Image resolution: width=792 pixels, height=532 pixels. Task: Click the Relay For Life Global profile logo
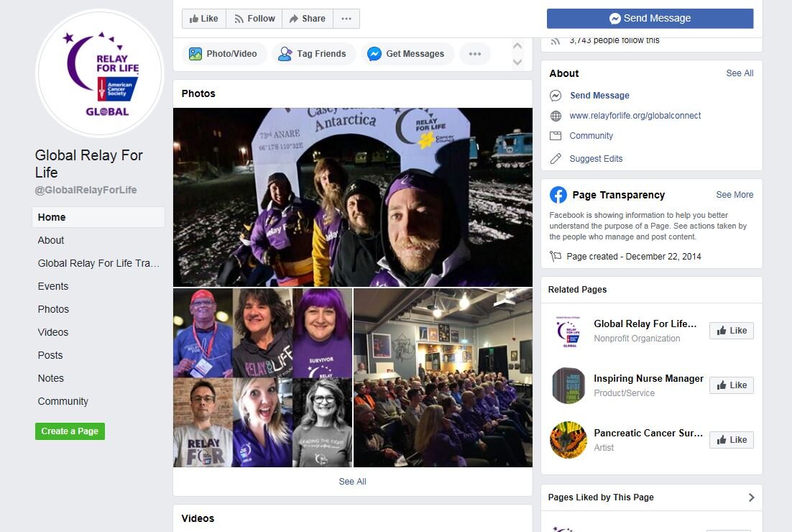tap(100, 73)
